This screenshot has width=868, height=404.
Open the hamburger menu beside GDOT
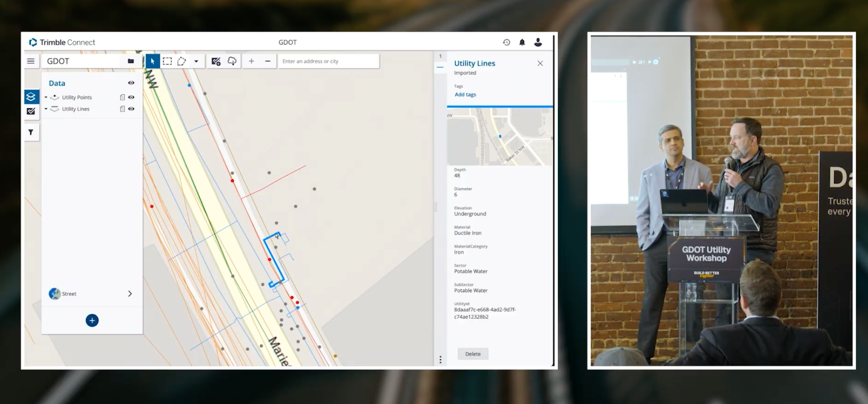click(x=31, y=61)
